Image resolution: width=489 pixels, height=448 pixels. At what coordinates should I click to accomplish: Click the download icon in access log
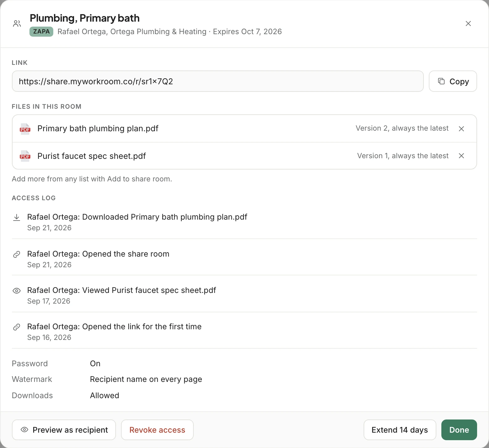17,217
